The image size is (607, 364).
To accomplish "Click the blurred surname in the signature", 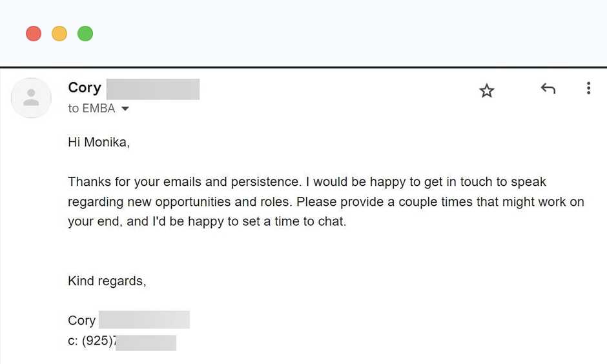I will click(144, 320).
